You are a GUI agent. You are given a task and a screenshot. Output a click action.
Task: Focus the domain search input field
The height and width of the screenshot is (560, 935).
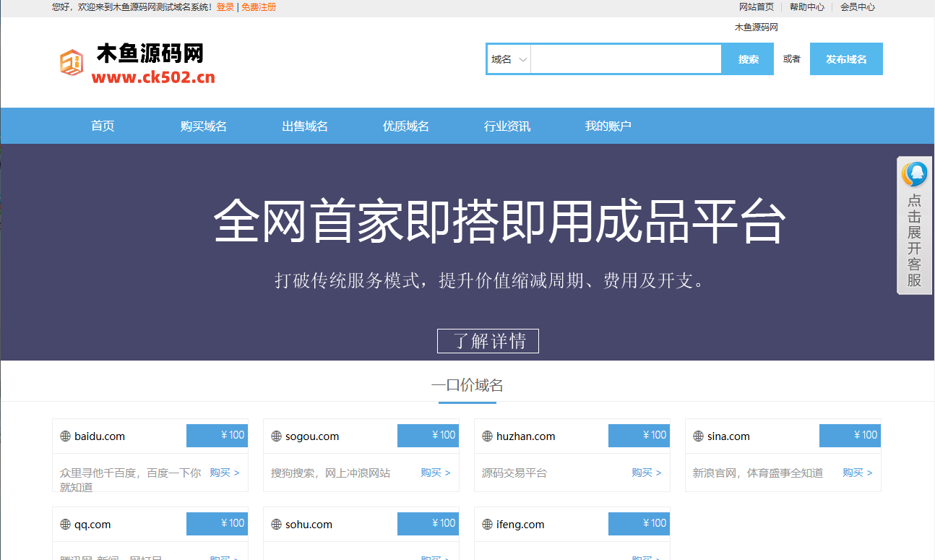point(626,59)
